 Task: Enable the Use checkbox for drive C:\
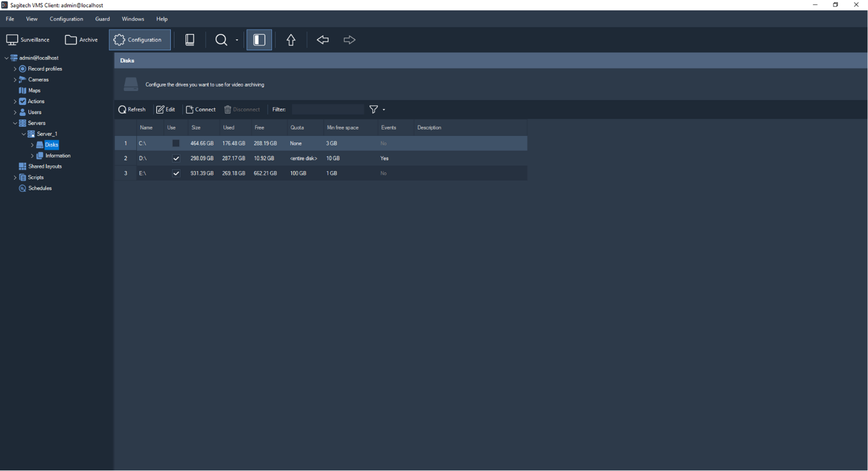point(176,144)
